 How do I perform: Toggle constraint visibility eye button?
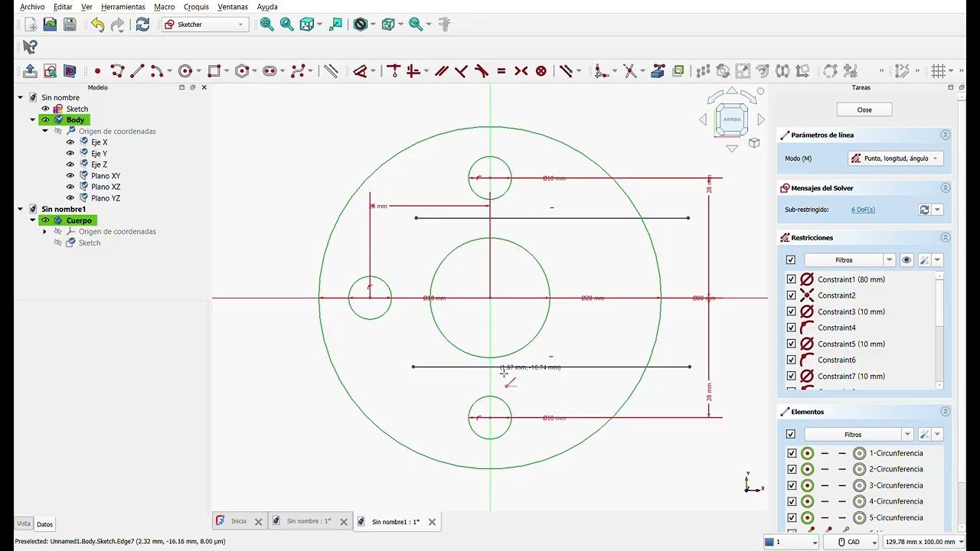pyautogui.click(x=906, y=260)
